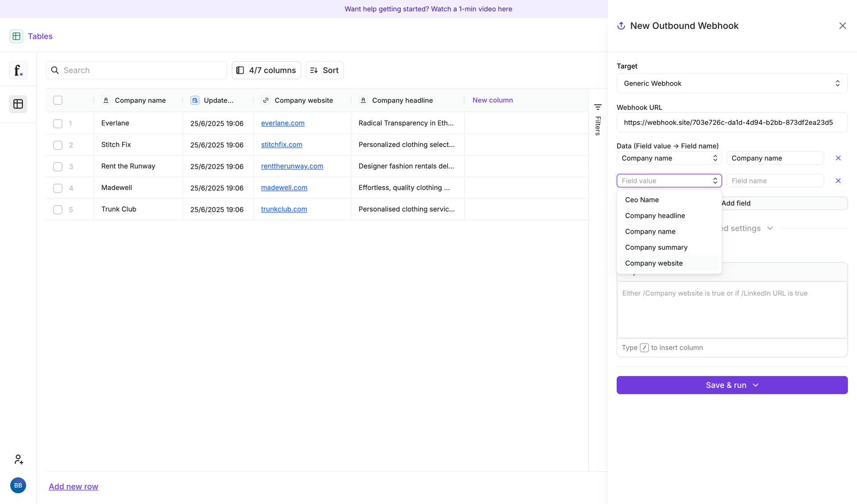Click inside the Webhook URL input field
Image resolution: width=857 pixels, height=504 pixels.
[x=732, y=122]
